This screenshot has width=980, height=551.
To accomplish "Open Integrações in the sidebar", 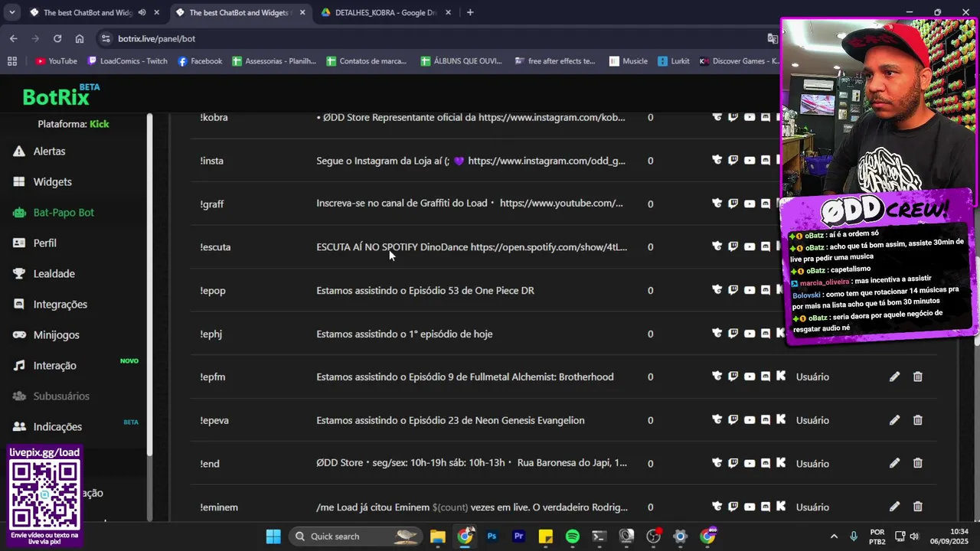I will [x=60, y=305].
